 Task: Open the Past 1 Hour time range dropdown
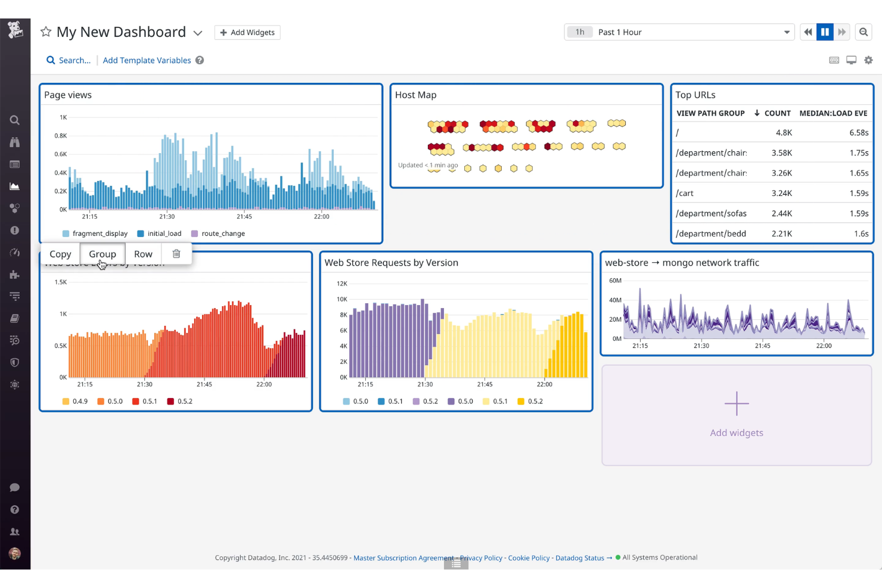pyautogui.click(x=679, y=32)
